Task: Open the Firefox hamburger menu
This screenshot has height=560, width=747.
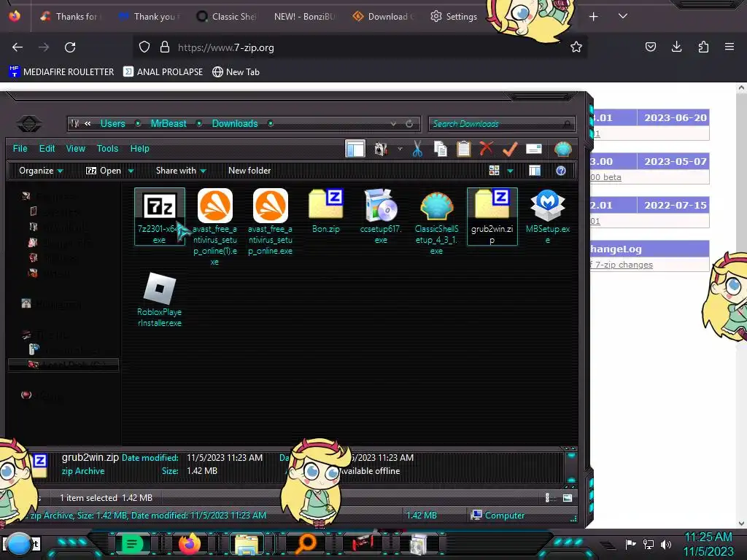Action: [729, 47]
